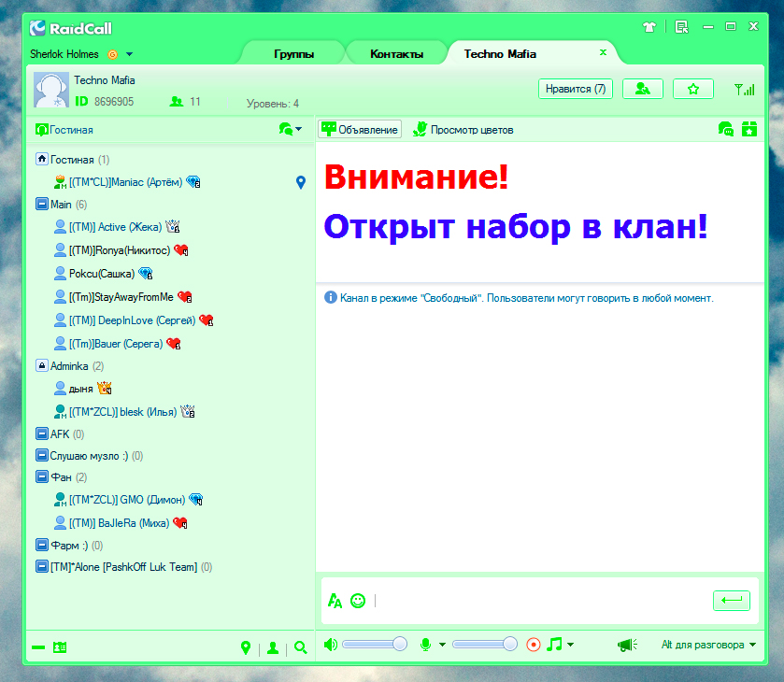784x682 pixels.
Task: Send message with the enter arrow button
Action: 732,601
